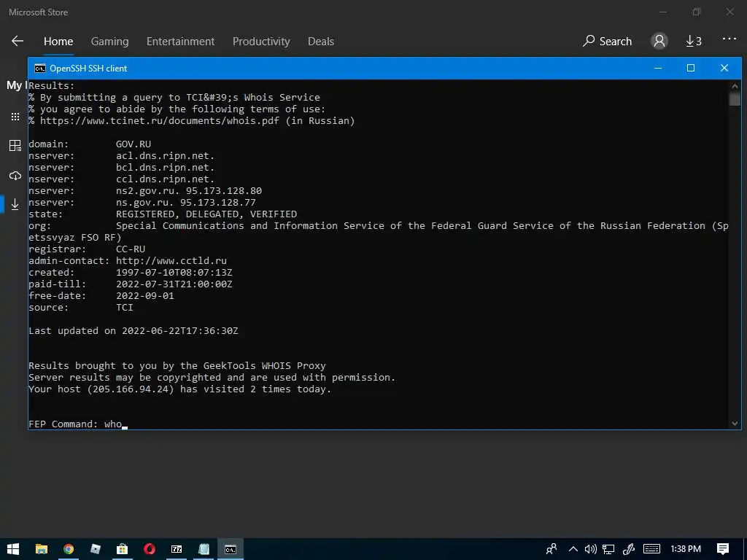
Task: Switch to the Gaming tab
Action: pyautogui.click(x=109, y=42)
